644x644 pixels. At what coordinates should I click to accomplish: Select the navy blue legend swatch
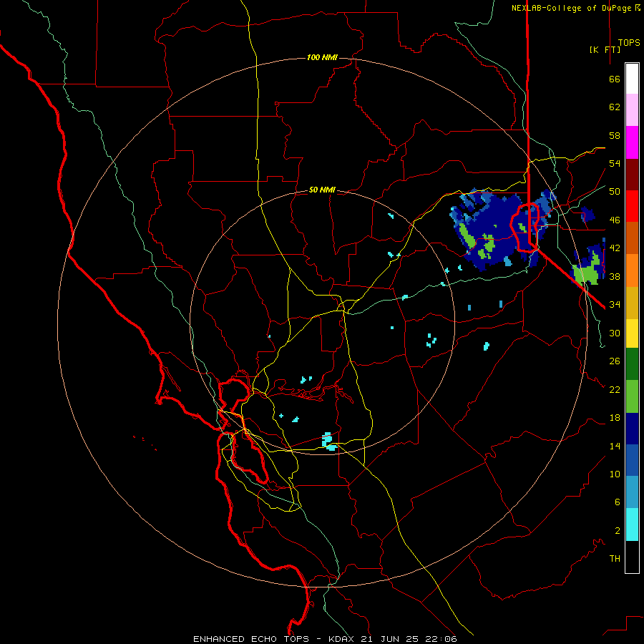(x=632, y=429)
